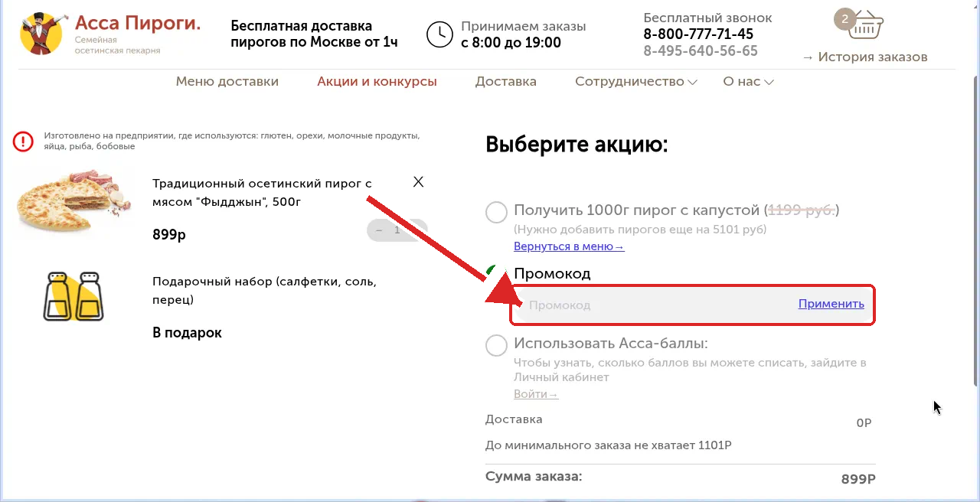This screenshot has height=502, width=980.
Task: Click the basket counter badge showing 2
Action: click(x=844, y=19)
